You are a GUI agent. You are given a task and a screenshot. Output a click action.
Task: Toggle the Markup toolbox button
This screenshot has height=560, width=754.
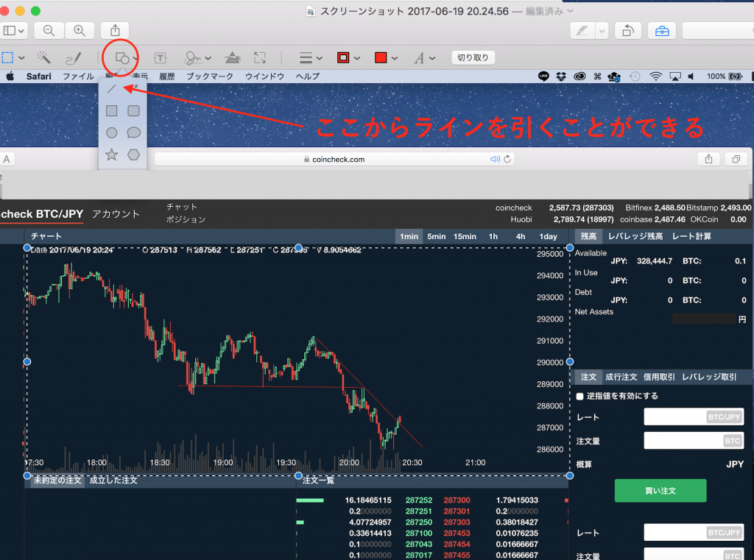pyautogui.click(x=662, y=30)
